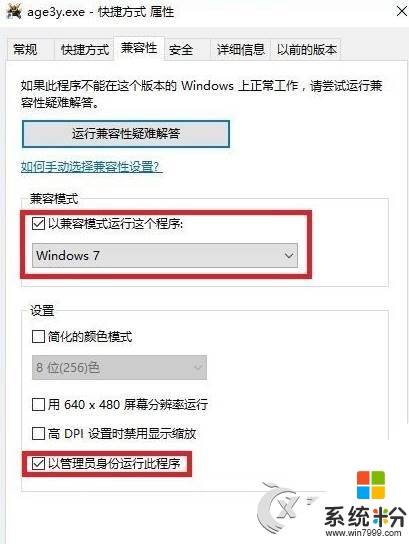This screenshot has width=409, height=544.
Task: Click the 8 位(256)色 dropdown
Action: [x=119, y=367]
